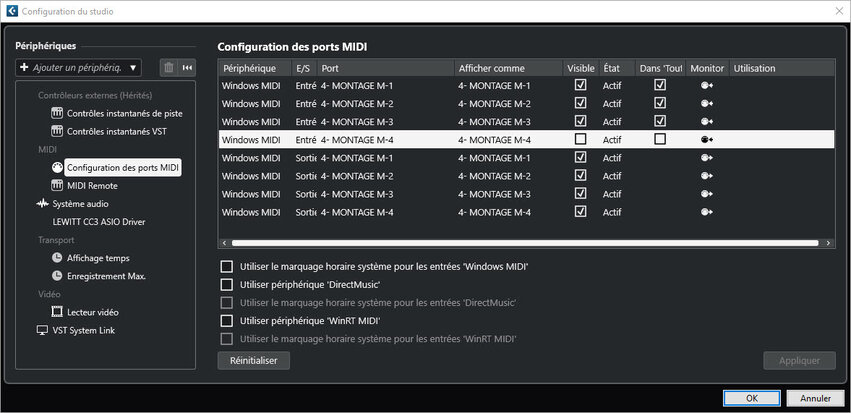Screen dimensions: 851x413
Task: Click the reset devices icon beside trash
Action: click(x=186, y=68)
